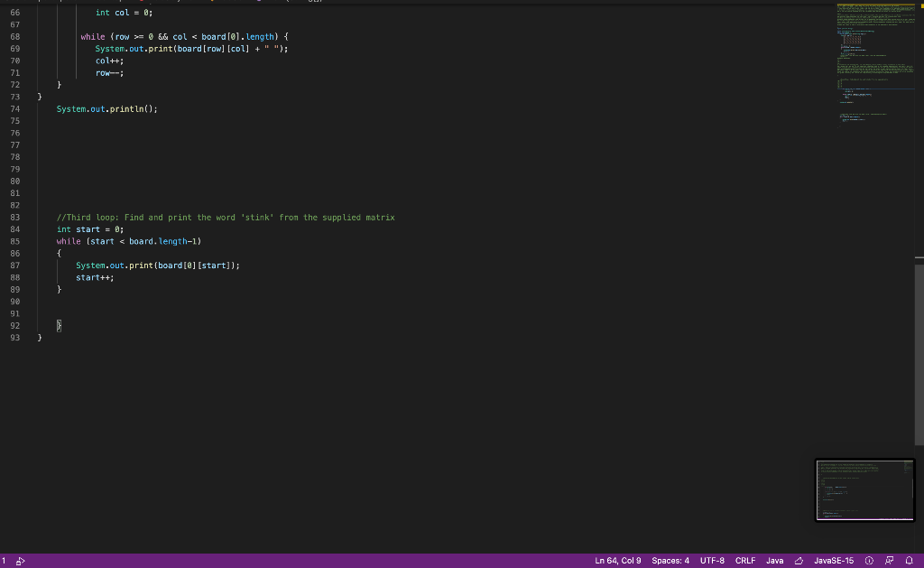
Task: Click the 'col++;' statement
Action: click(109, 61)
